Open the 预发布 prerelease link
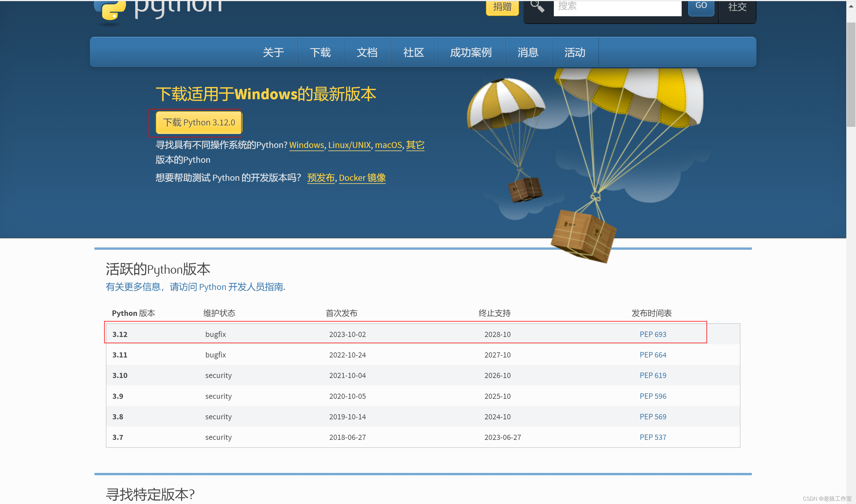The height and width of the screenshot is (504, 856). [321, 178]
